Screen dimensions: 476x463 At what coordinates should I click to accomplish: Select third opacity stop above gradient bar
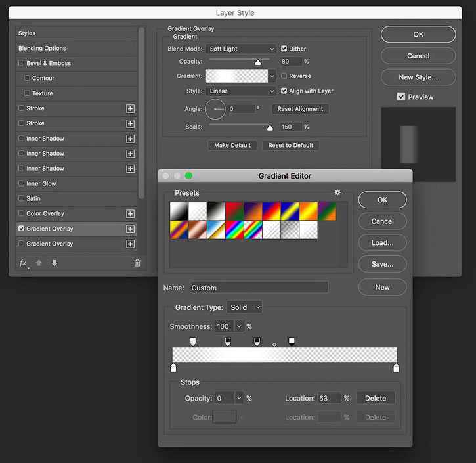pos(257,342)
